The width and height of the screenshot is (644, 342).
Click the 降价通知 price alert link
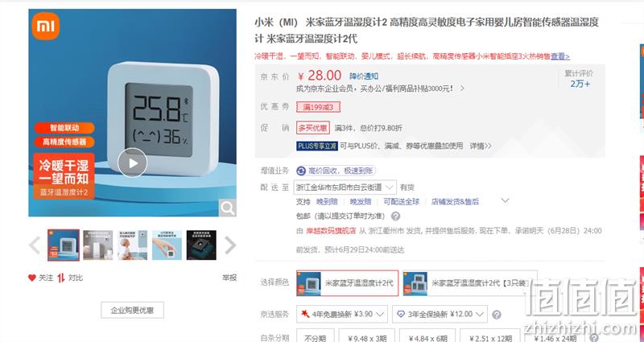pyautogui.click(x=364, y=76)
